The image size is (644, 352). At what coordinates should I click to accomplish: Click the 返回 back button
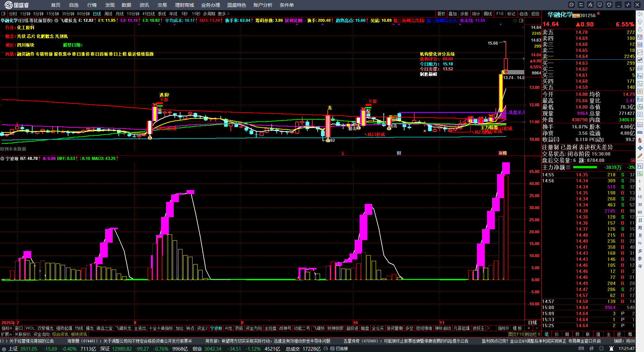535,14
